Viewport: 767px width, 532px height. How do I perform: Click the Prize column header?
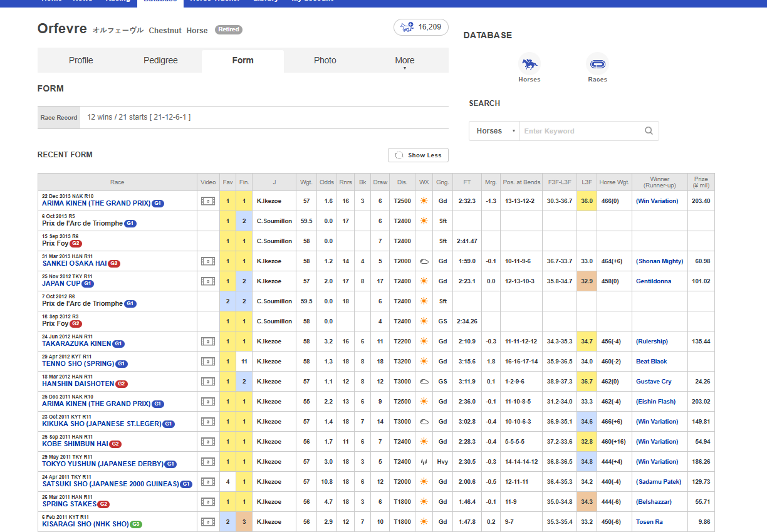[x=701, y=182]
